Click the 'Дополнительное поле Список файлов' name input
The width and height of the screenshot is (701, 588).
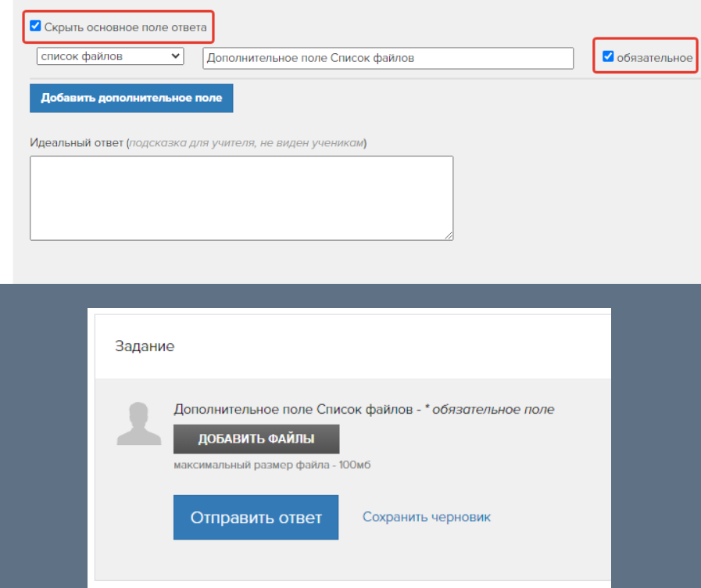coord(388,58)
